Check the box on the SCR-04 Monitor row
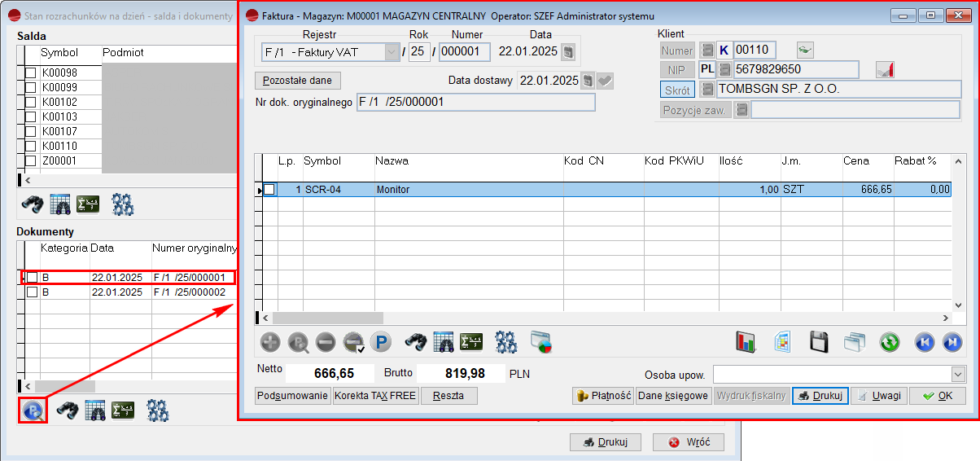 (x=269, y=190)
